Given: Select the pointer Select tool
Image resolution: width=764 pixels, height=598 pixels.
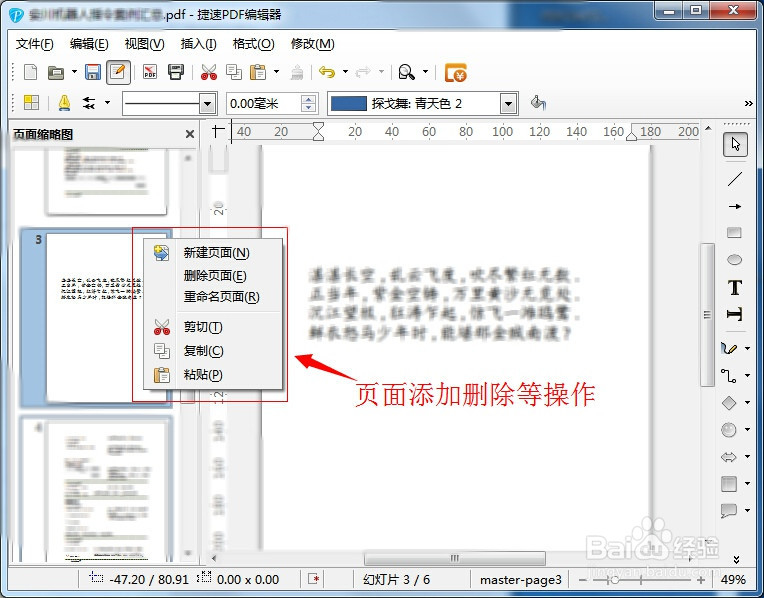Looking at the screenshot, I should point(735,144).
